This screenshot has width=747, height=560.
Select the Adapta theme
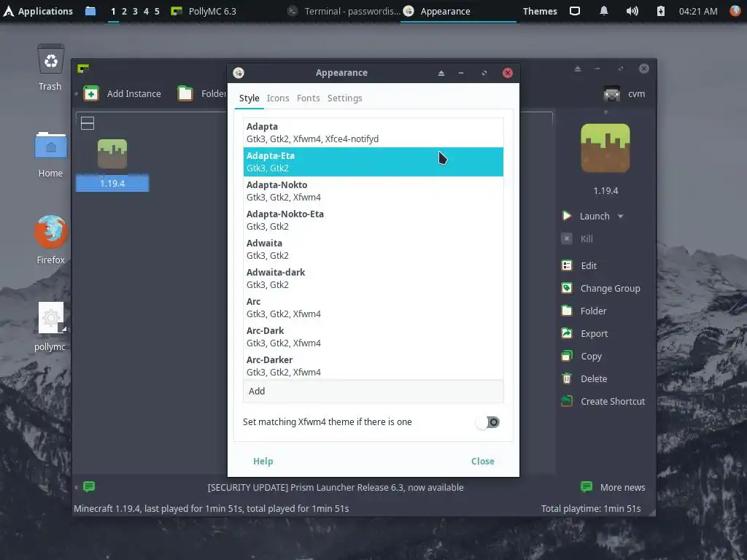pos(373,133)
